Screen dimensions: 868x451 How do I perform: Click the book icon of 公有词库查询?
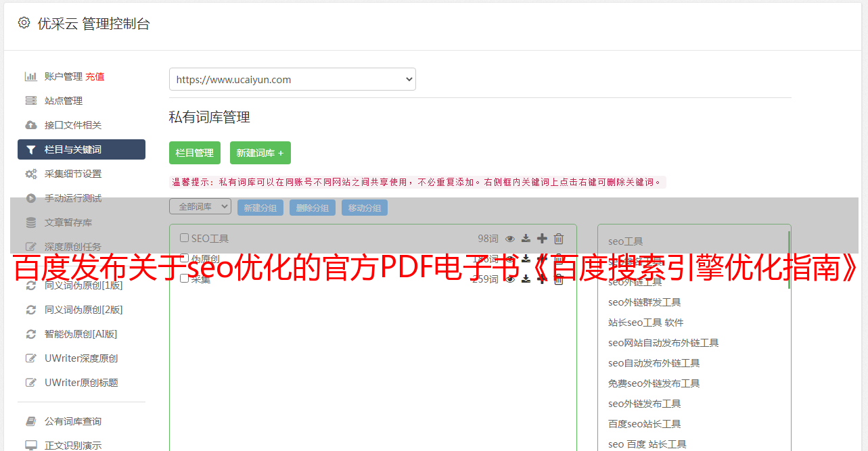pyautogui.click(x=30, y=421)
